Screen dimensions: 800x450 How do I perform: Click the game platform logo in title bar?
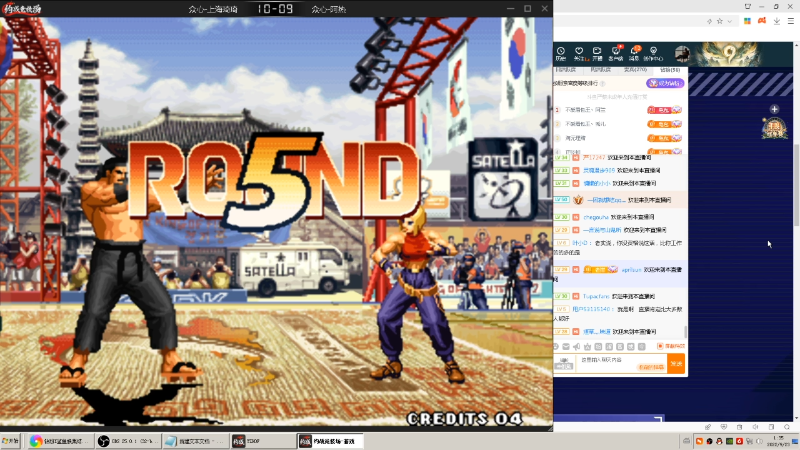click(x=21, y=9)
